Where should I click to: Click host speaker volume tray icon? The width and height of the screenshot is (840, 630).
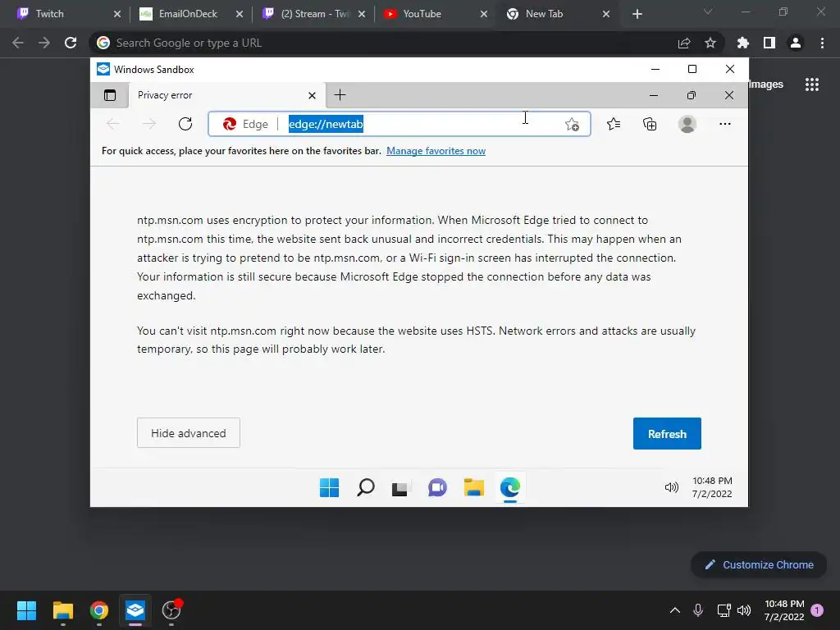tap(744, 610)
